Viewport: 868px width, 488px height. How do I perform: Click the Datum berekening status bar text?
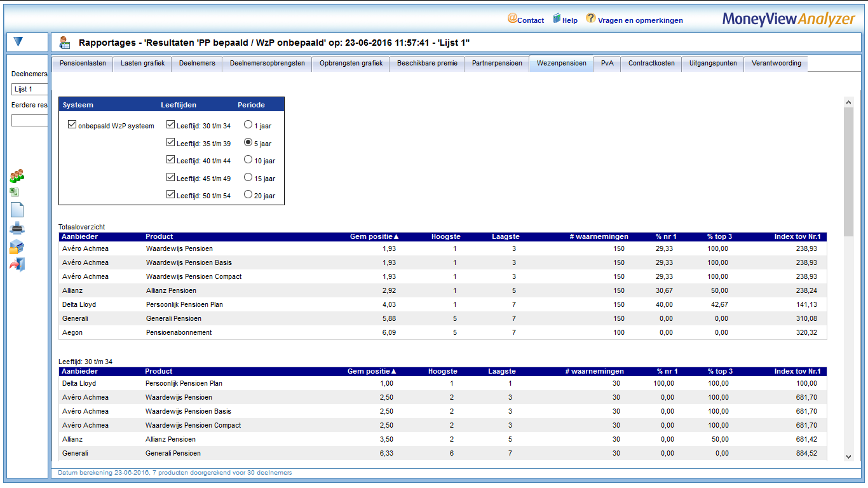[175, 473]
